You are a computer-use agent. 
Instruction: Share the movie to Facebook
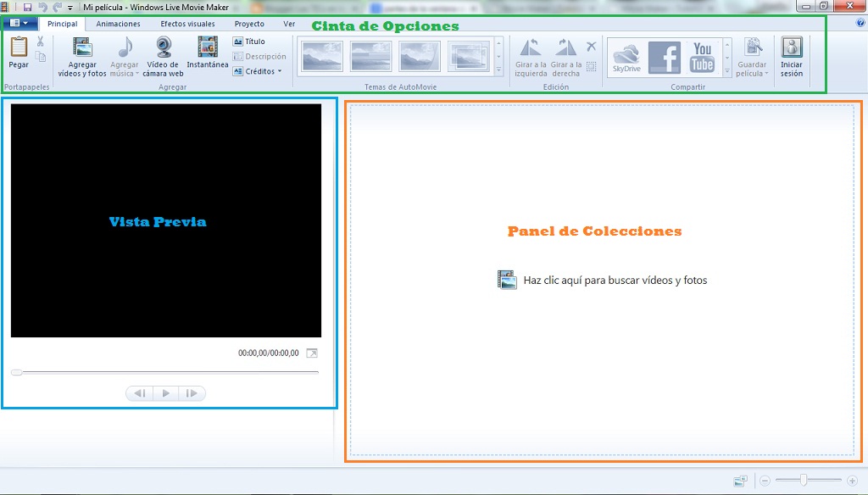click(x=665, y=57)
